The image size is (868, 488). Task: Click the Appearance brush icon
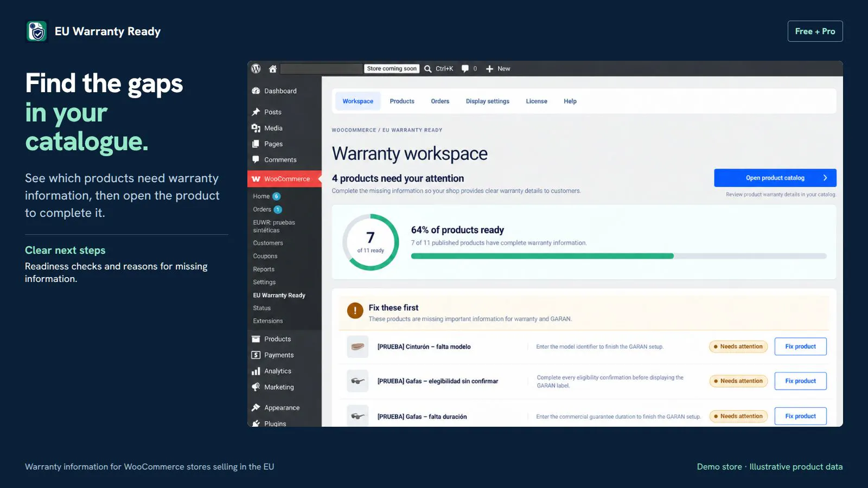click(256, 408)
